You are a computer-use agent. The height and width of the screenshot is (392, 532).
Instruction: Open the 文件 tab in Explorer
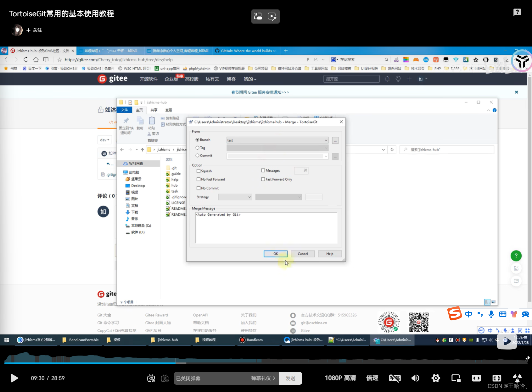125,110
